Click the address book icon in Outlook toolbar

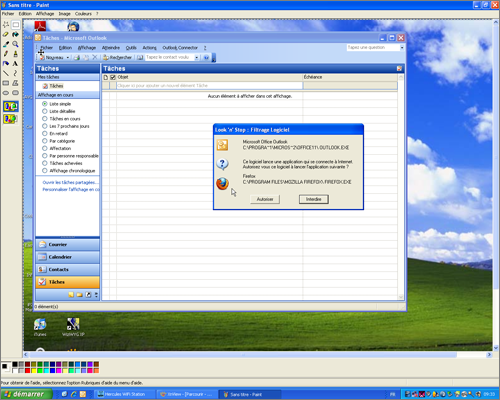tap(140, 57)
